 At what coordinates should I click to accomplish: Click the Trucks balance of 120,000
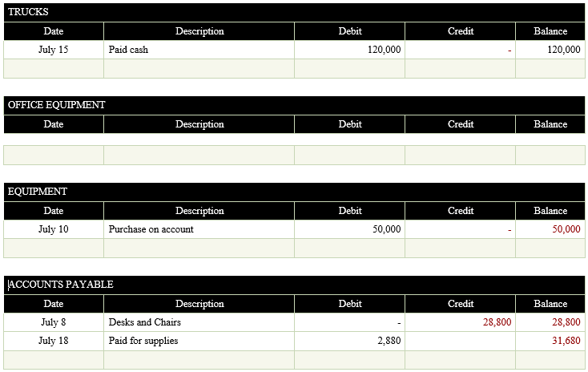563,50
